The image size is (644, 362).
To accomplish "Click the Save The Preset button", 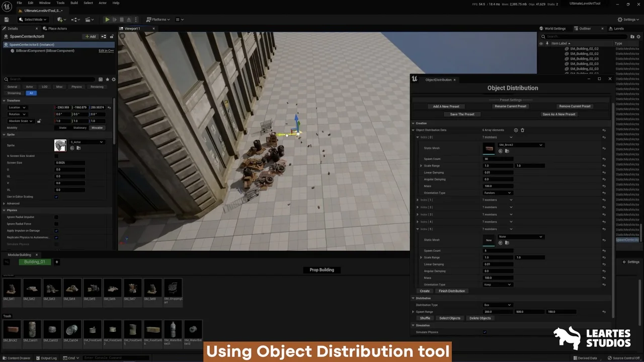I will [x=462, y=114].
